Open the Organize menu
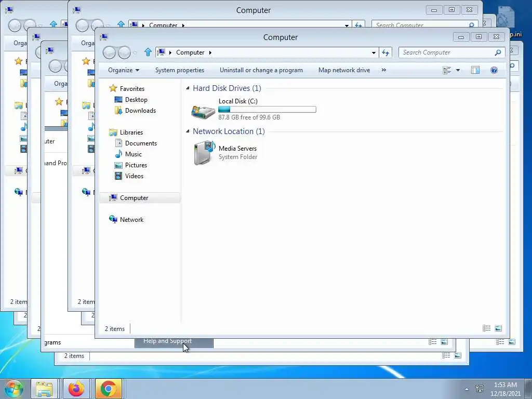This screenshot has width=532, height=399. pos(124,70)
